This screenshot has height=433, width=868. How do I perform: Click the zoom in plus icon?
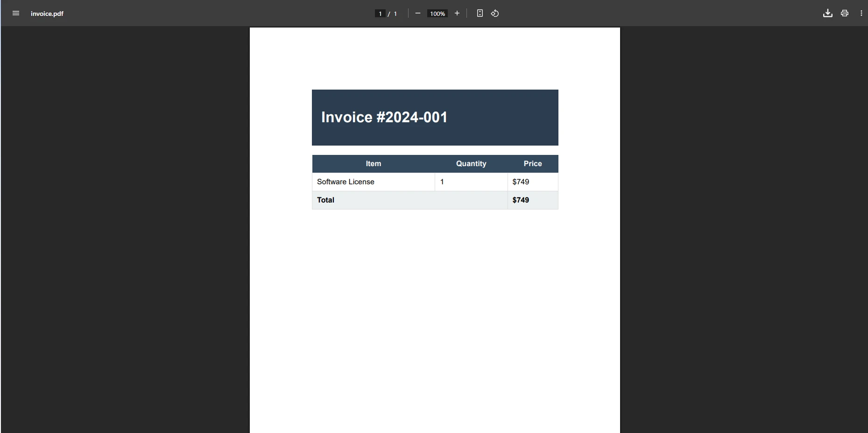tap(457, 14)
